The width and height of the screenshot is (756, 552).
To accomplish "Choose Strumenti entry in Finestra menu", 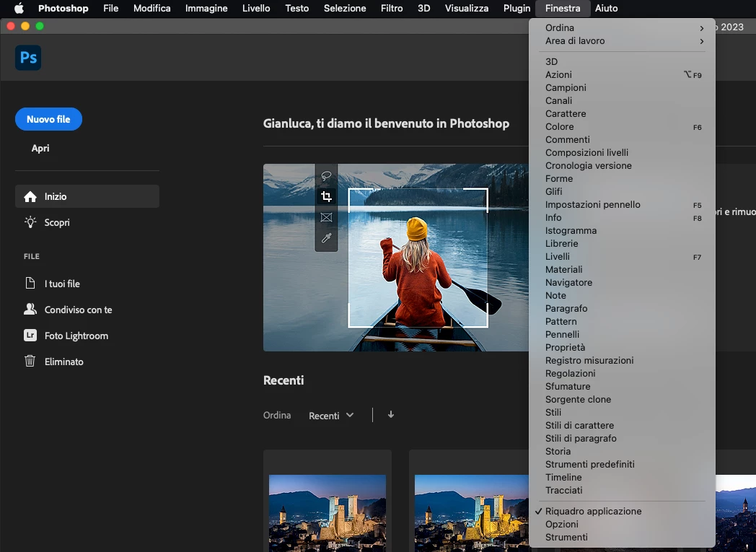I will 622,537.
